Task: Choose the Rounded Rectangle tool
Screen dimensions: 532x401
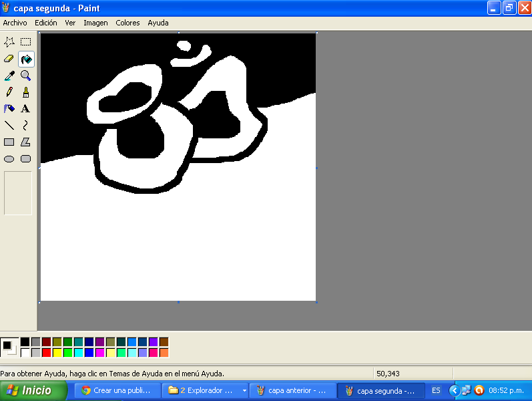Action: pos(26,158)
